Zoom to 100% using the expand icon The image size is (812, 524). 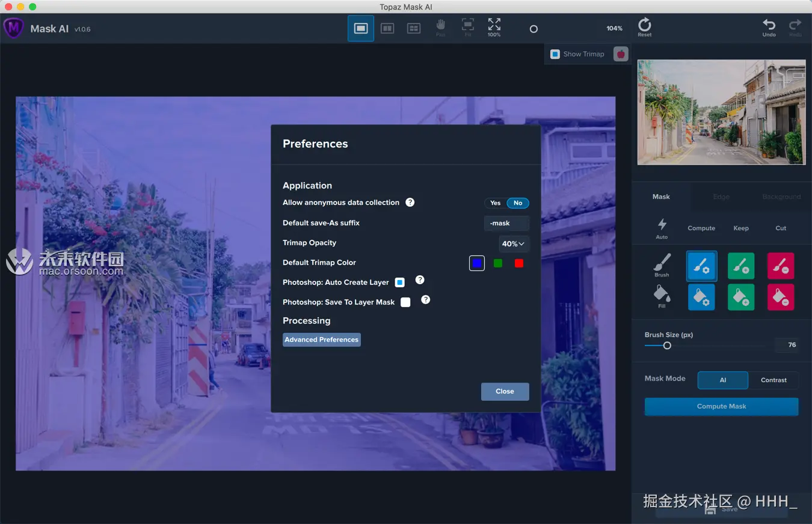pyautogui.click(x=494, y=27)
